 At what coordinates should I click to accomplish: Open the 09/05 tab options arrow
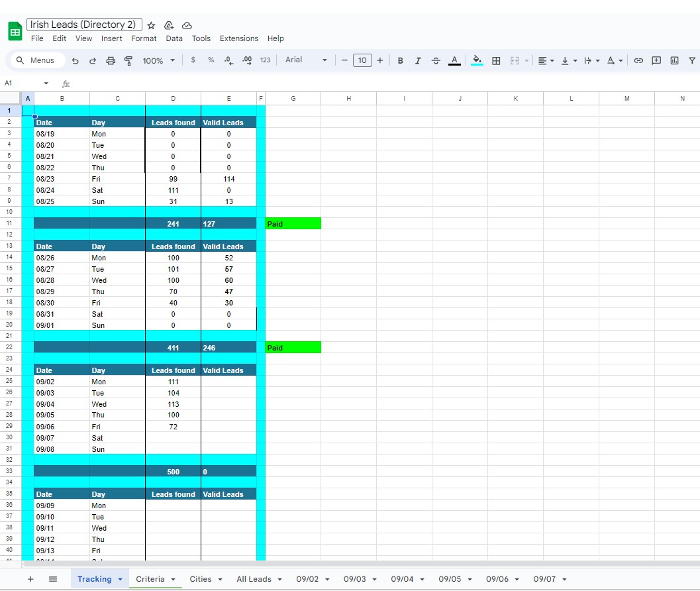click(470, 579)
